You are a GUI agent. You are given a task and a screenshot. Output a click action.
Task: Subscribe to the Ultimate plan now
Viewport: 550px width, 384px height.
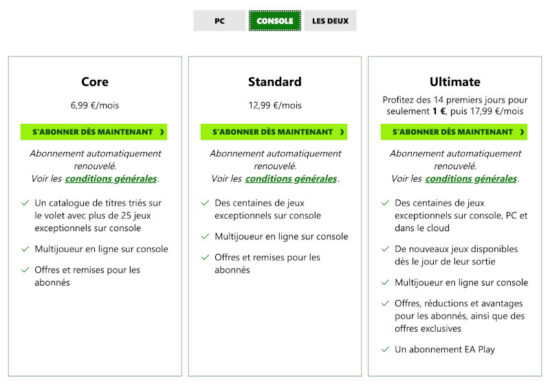coord(454,132)
